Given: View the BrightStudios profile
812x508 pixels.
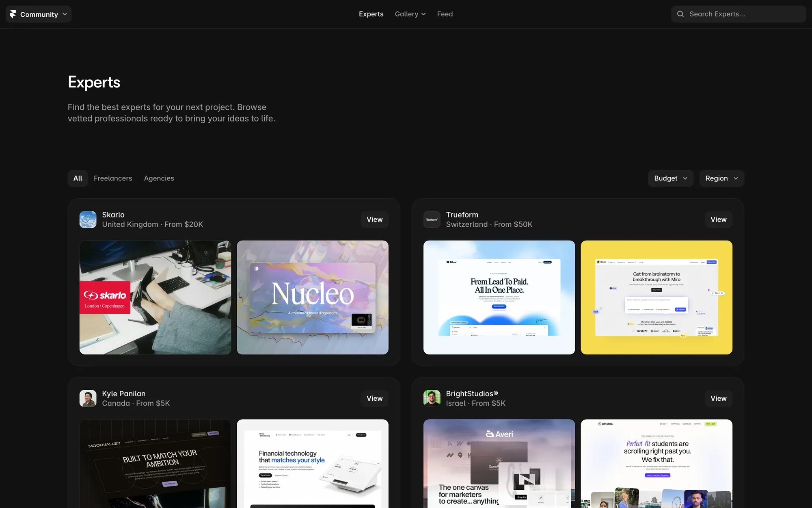Looking at the screenshot, I should point(719,399).
